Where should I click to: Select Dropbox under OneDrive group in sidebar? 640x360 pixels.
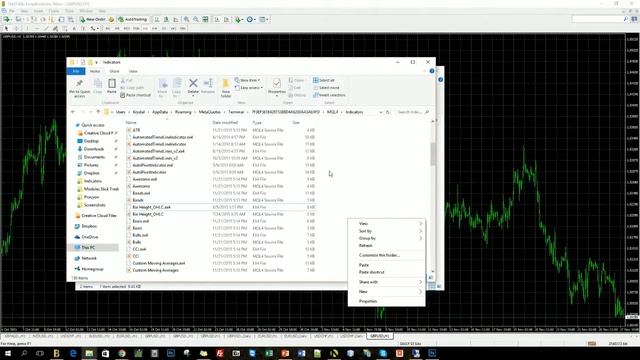(x=89, y=226)
